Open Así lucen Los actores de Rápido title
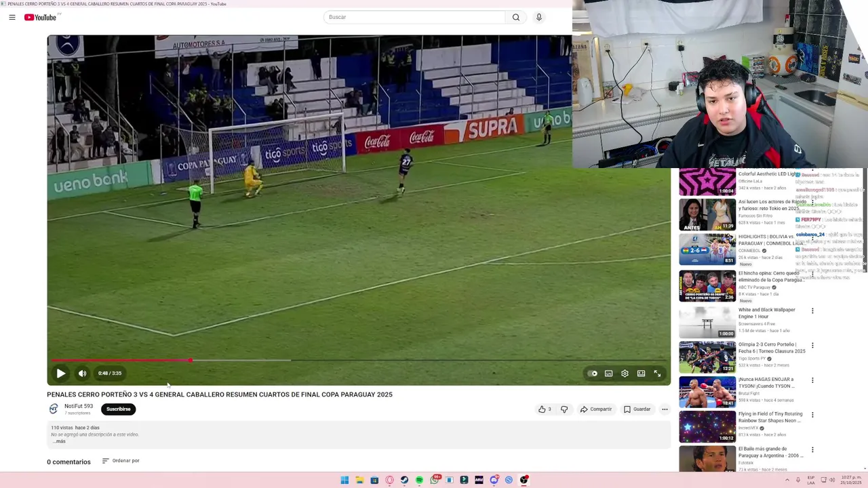The image size is (868, 488). click(772, 205)
